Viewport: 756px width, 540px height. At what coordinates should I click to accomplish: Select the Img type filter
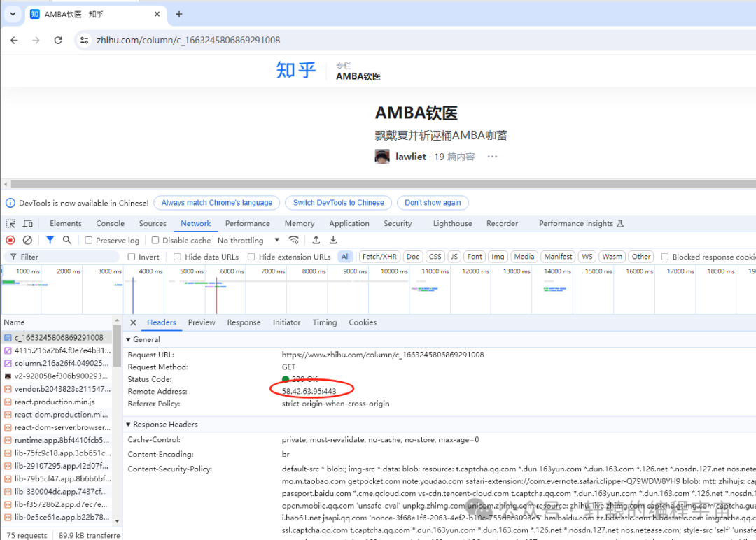[498, 257]
